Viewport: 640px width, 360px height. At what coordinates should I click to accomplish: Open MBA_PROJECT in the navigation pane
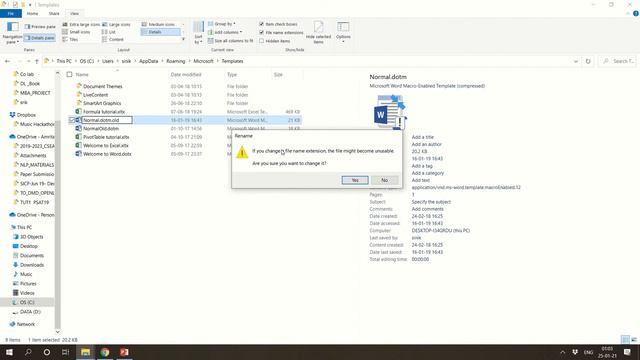coord(35,93)
